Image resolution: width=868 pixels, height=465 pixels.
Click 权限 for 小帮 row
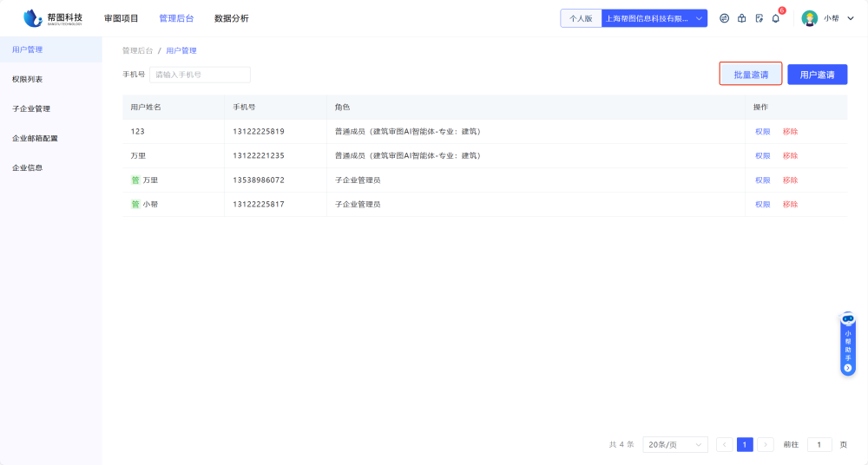pos(762,205)
